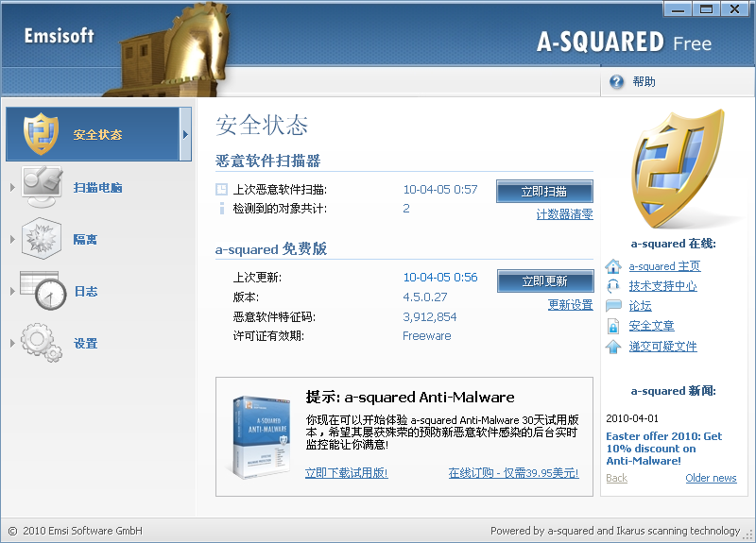Click the version value 4.5.0.27
756x543 pixels.
pos(424,297)
